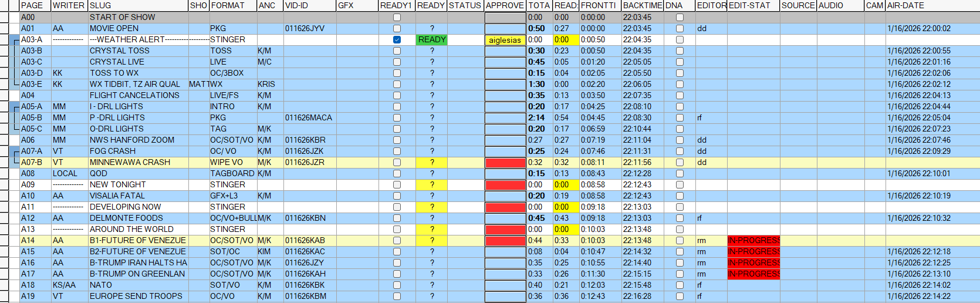Click red APPROVE cell for MINNEWAWA CRASH
980x303 pixels.
coord(505,163)
